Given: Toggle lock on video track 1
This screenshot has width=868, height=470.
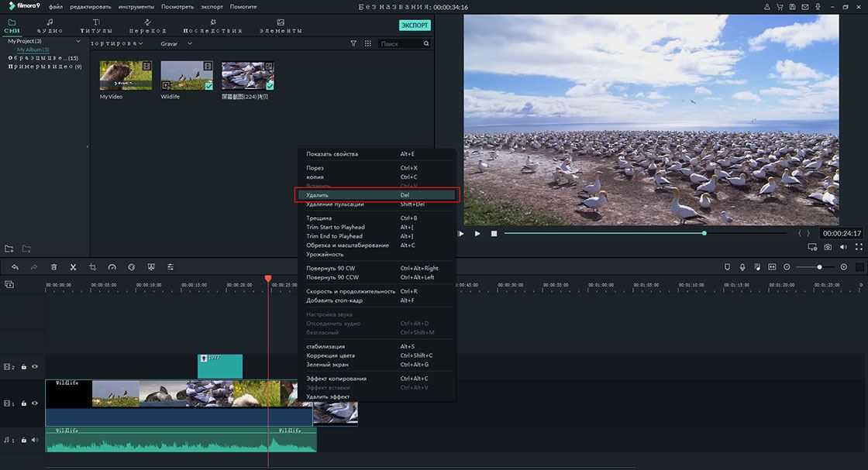Looking at the screenshot, I should pos(24,403).
